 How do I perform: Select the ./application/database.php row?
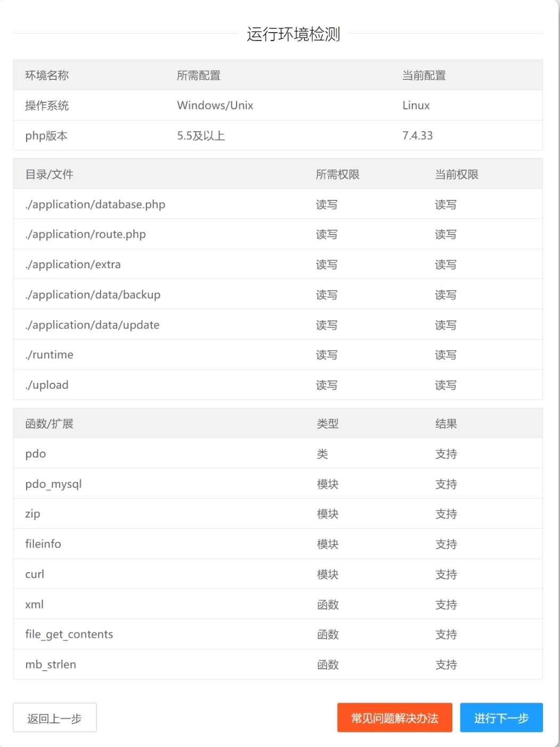pos(95,204)
